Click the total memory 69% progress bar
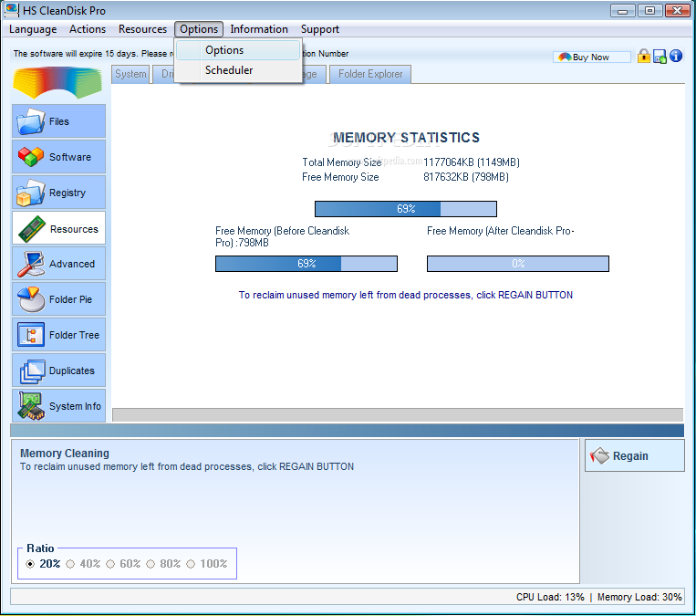Image resolution: width=696 pixels, height=616 pixels. tap(406, 209)
